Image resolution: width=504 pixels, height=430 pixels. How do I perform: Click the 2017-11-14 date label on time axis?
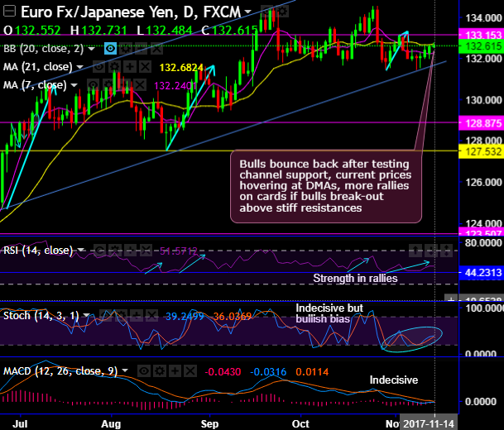click(429, 424)
